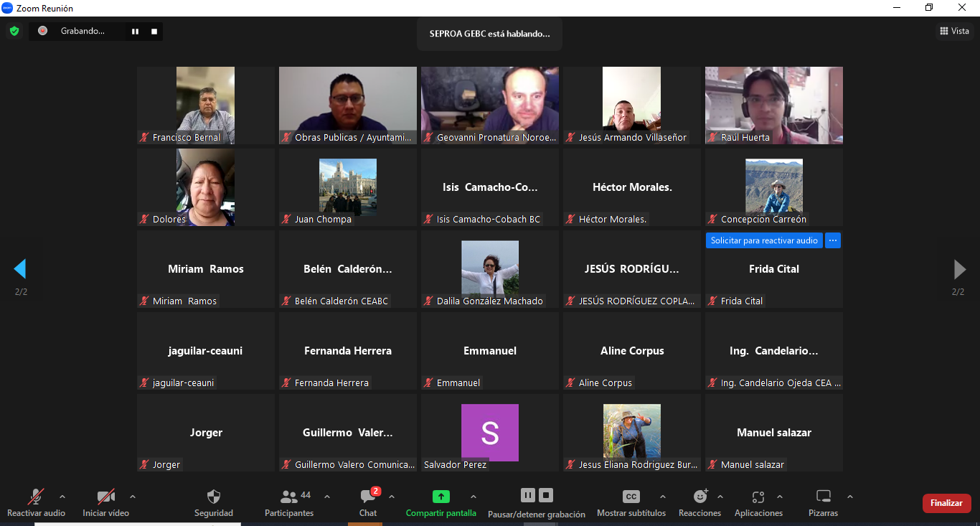Open the Participantes panel
The width and height of the screenshot is (980, 526).
289,497
